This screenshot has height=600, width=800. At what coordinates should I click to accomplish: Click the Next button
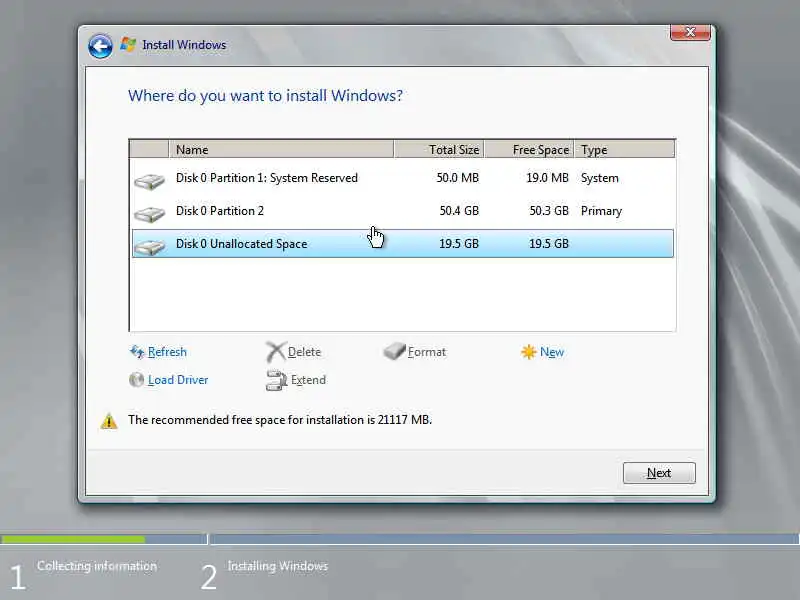coord(659,473)
